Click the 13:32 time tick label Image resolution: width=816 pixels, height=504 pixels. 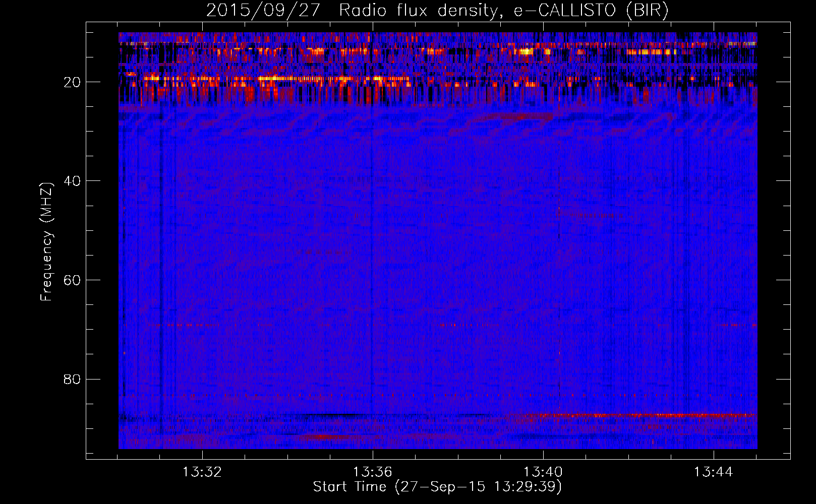tap(202, 472)
